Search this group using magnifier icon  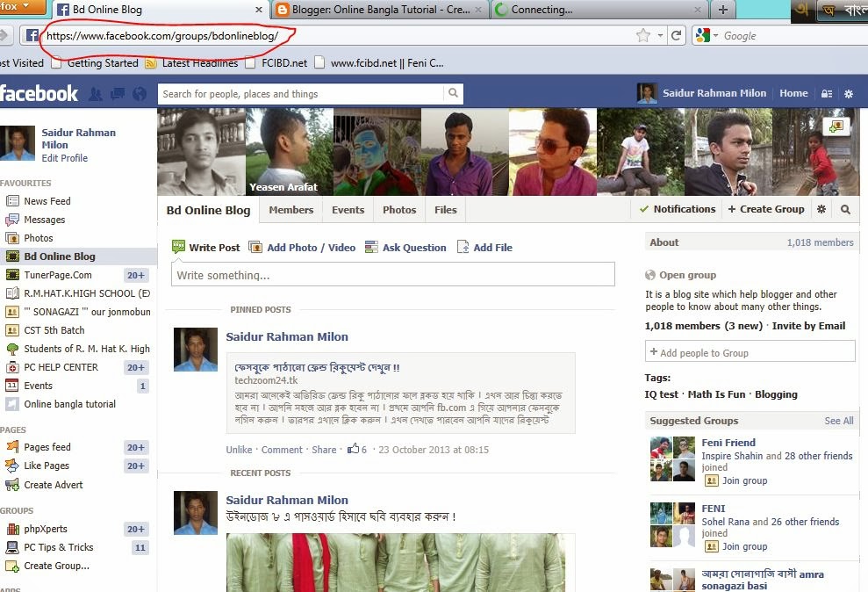845,209
